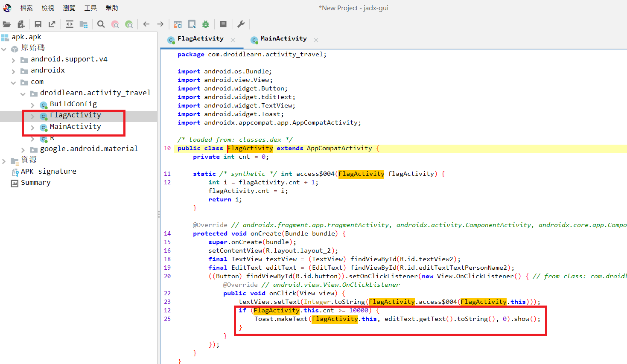Screen dimensions: 627x364
Task: Expand the FlagActivity class node
Action: pos(32,116)
